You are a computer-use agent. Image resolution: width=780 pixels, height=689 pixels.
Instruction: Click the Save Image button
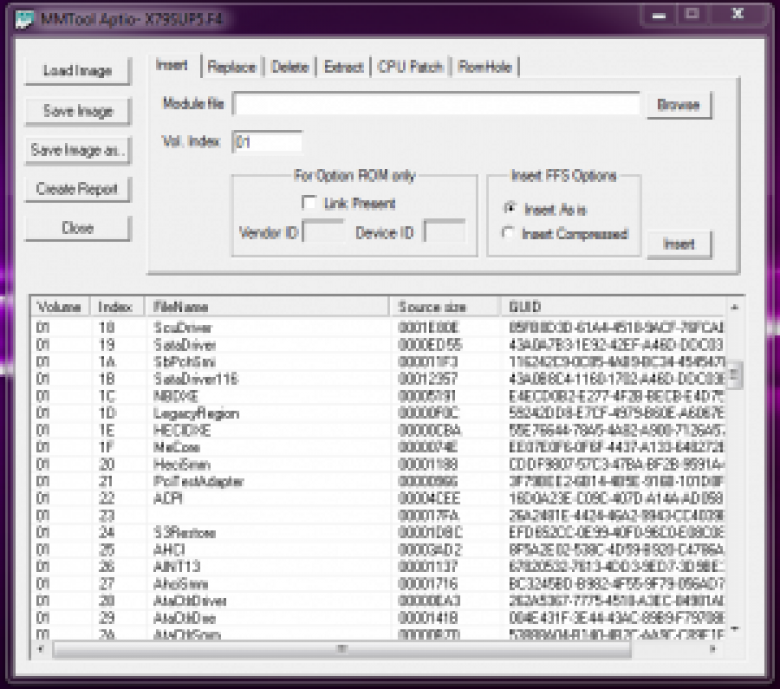point(78,110)
